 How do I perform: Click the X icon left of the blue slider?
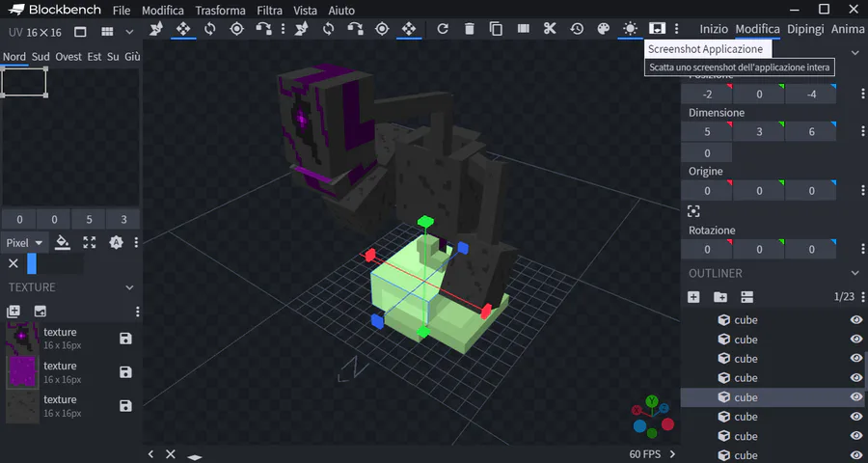14,263
